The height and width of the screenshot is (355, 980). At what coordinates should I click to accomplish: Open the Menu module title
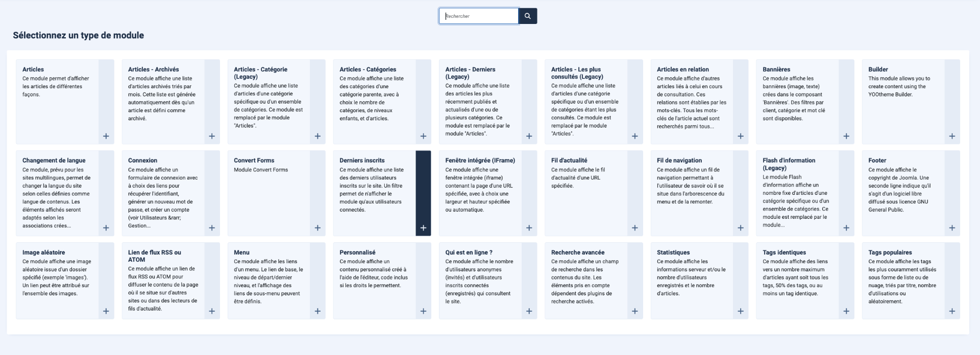241,252
